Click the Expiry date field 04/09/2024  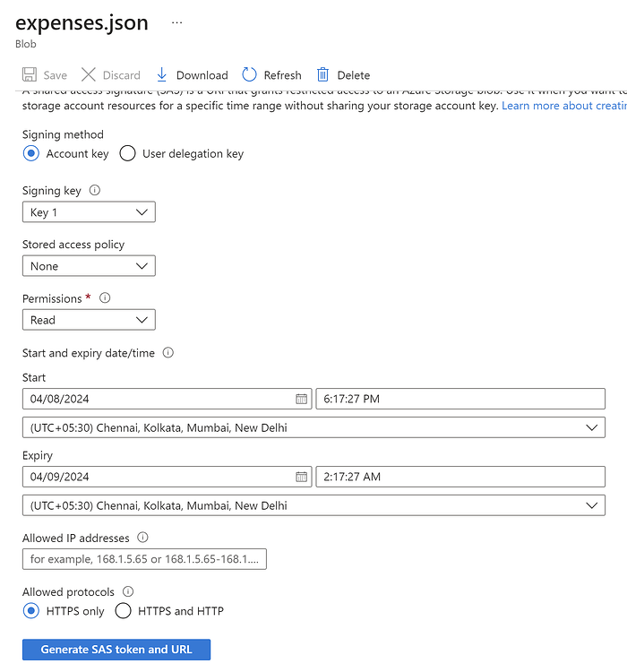point(167,477)
